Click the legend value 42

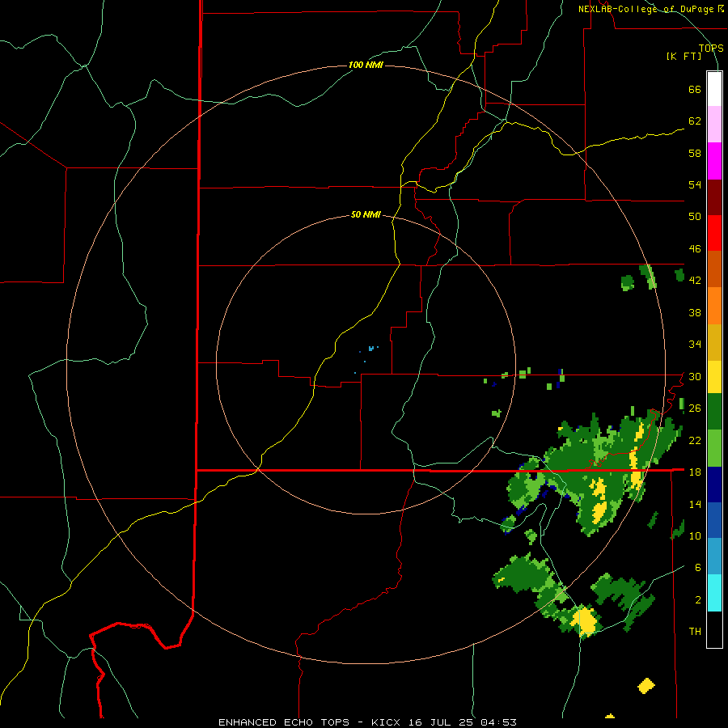click(x=695, y=280)
